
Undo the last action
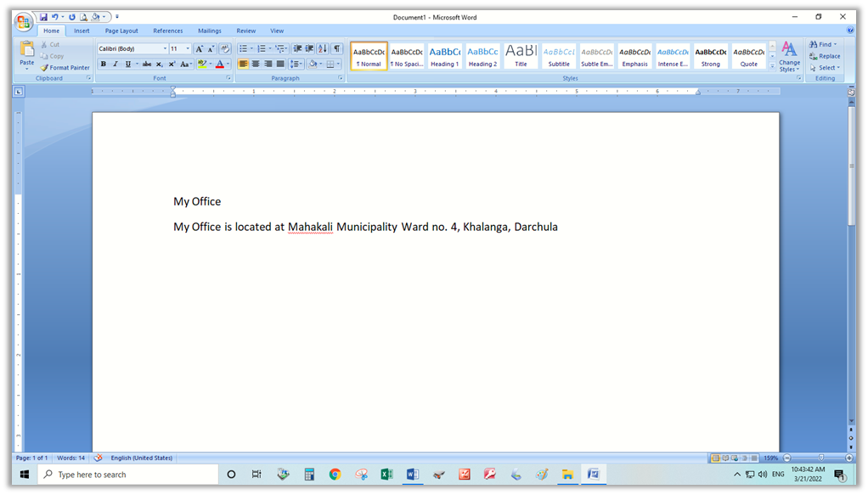pyautogui.click(x=55, y=17)
